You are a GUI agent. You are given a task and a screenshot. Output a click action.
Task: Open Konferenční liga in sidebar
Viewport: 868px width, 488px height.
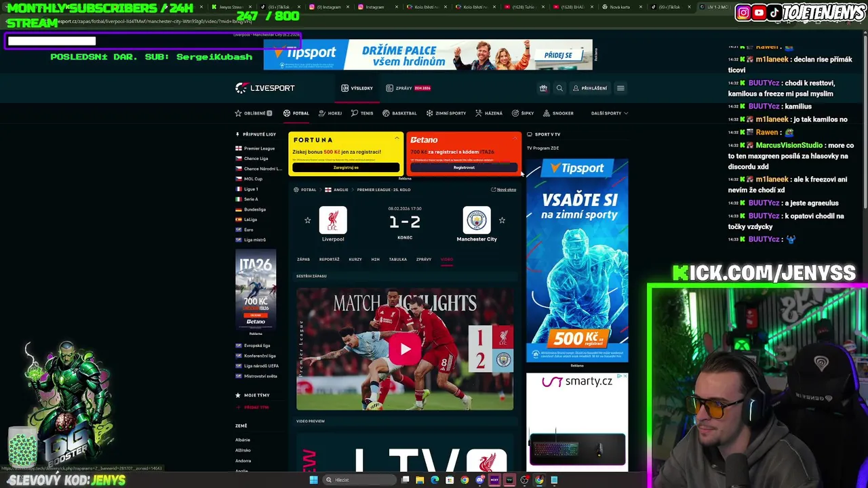[x=260, y=356]
